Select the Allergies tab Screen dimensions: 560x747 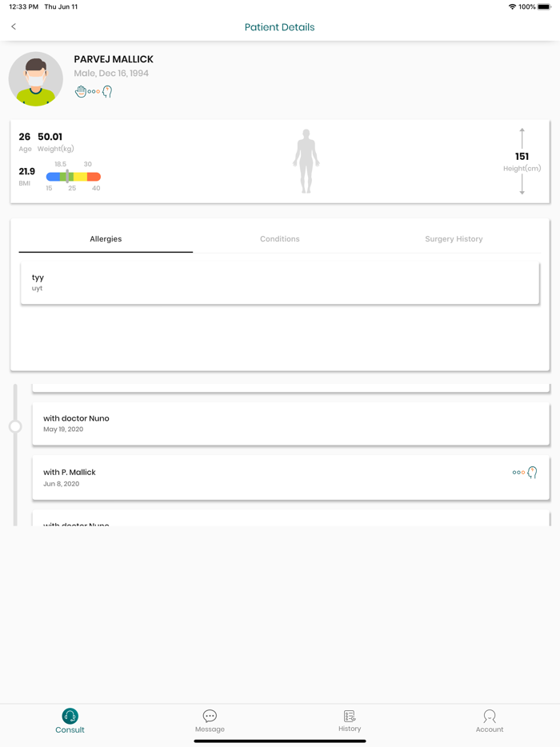106,238
